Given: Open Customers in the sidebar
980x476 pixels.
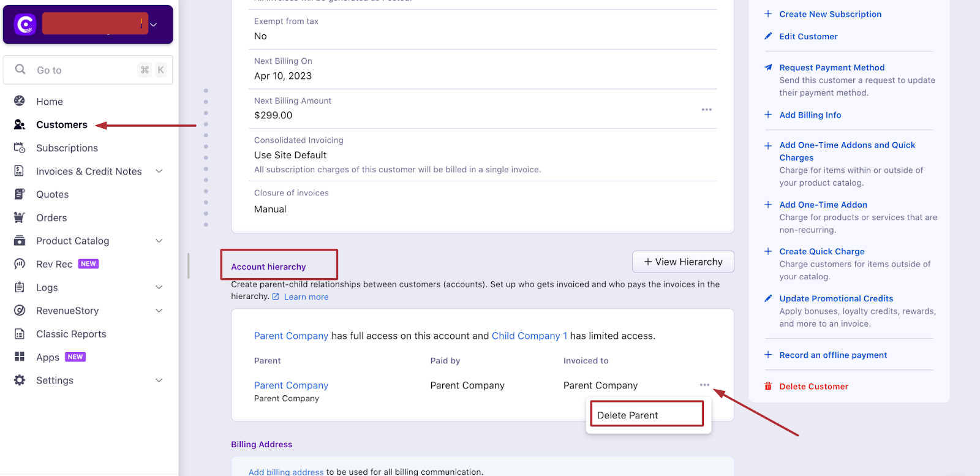Looking at the screenshot, I should (61, 124).
